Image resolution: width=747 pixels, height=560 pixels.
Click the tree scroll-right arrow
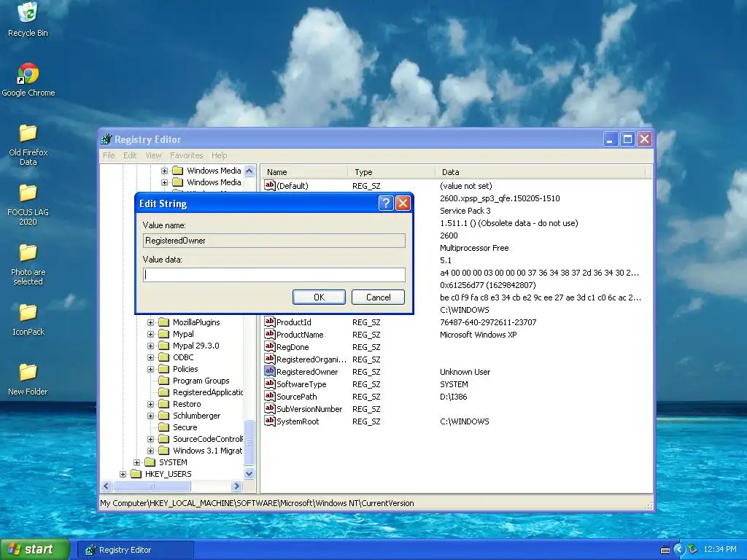[x=237, y=486]
